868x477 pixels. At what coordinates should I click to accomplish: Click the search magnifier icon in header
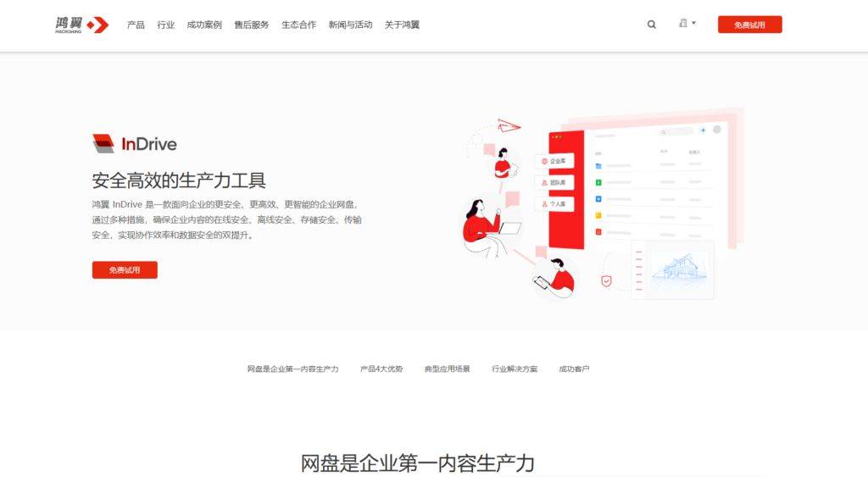pyautogui.click(x=651, y=25)
